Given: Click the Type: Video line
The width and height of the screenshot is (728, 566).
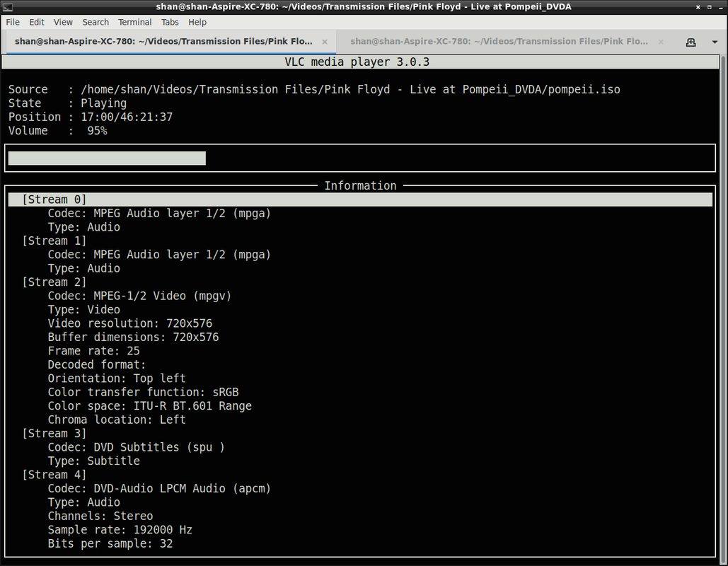Looking at the screenshot, I should [84, 310].
